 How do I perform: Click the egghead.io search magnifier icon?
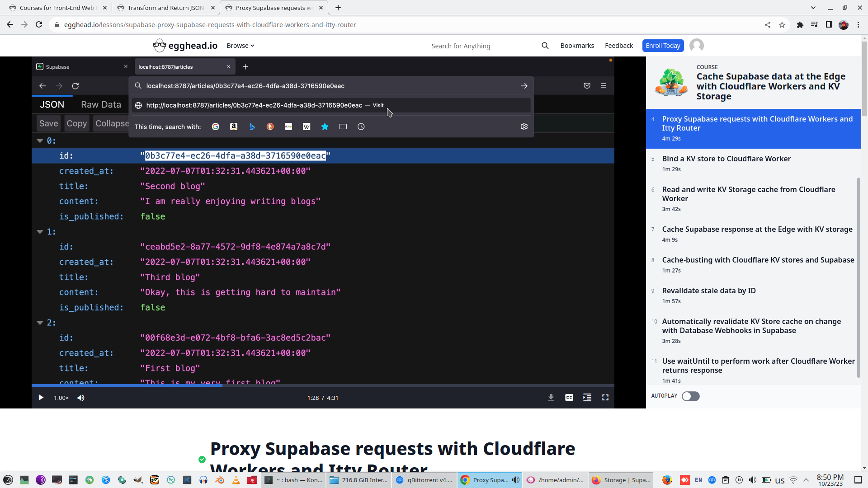pos(545,46)
